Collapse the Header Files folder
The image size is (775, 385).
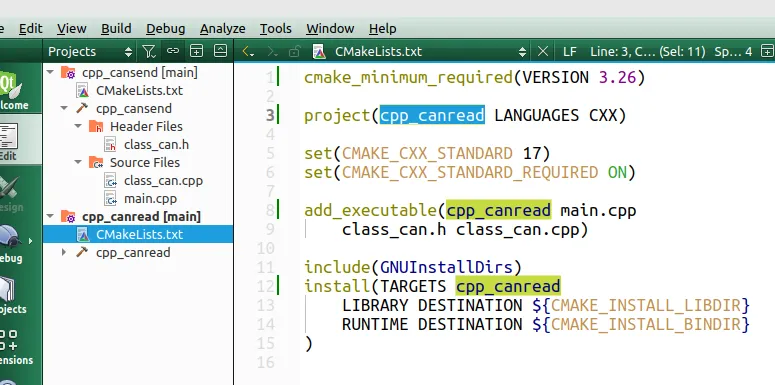tap(78, 127)
